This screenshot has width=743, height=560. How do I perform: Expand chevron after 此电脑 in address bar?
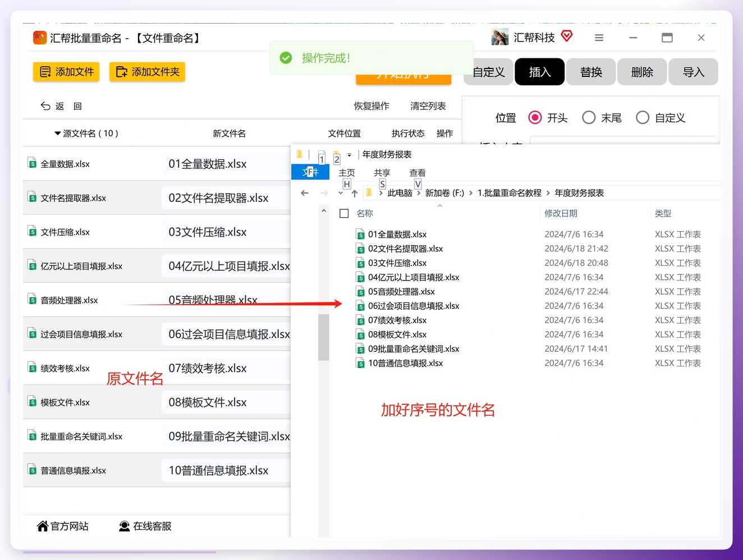click(419, 193)
